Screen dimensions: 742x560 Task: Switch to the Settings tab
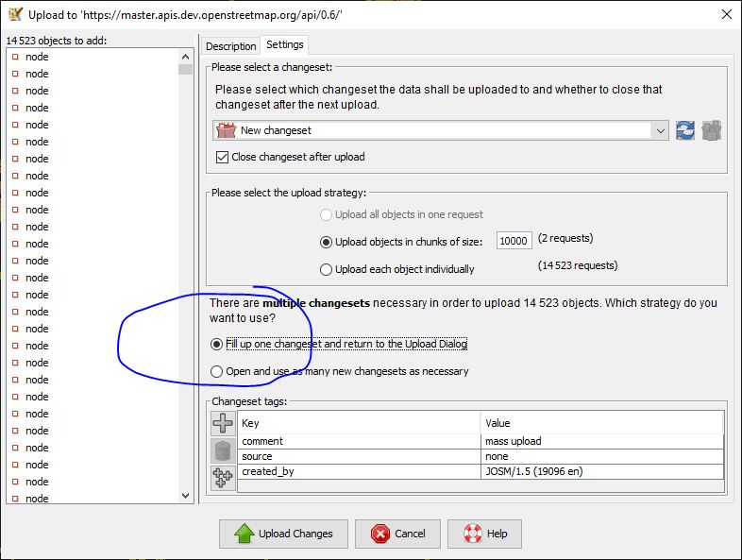click(x=284, y=45)
